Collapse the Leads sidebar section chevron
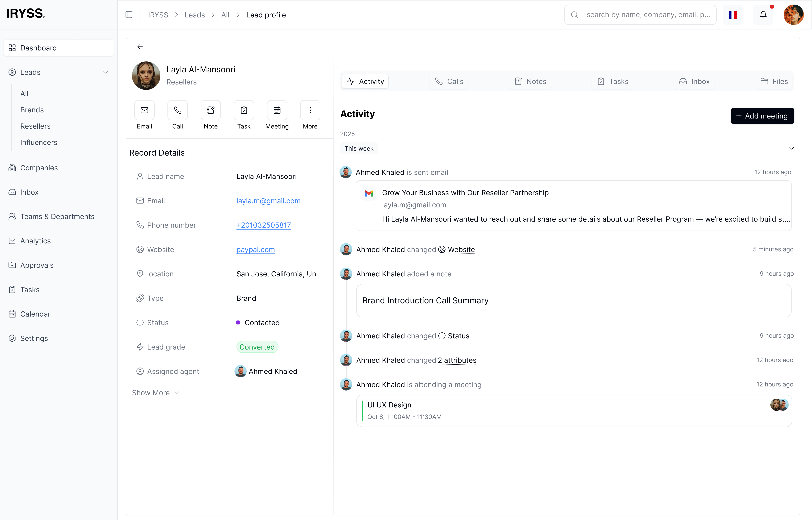This screenshot has height=520, width=812. 106,72
